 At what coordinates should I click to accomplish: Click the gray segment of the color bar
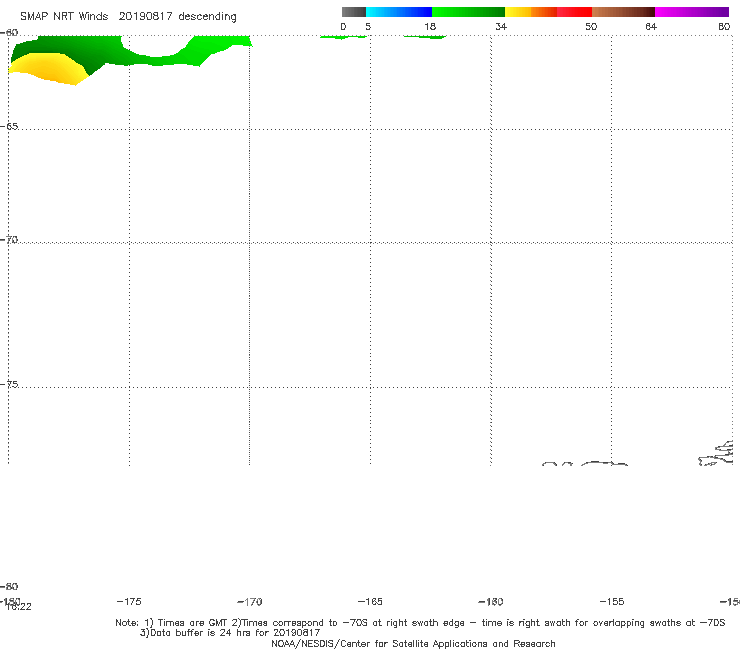pos(353,12)
